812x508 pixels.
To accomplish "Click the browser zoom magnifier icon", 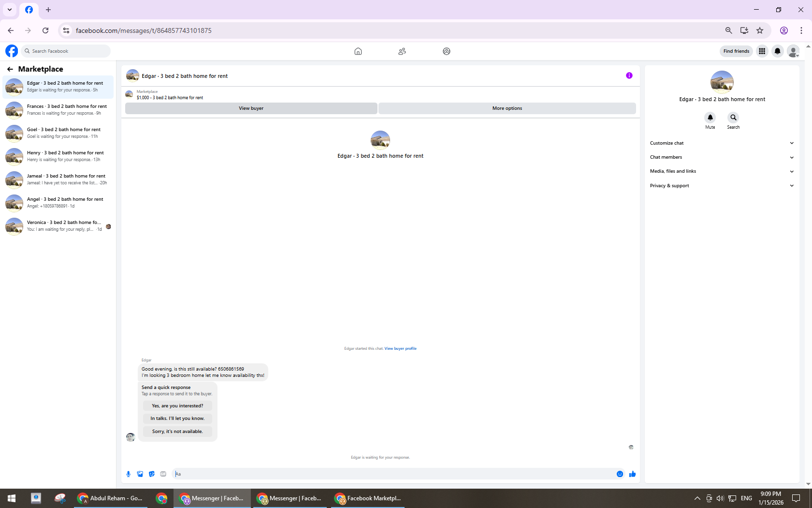I will point(729,30).
